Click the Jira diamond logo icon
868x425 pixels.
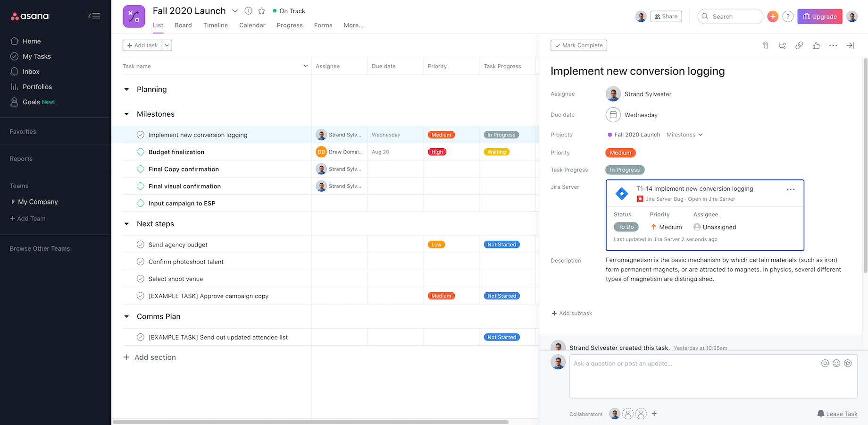pyautogui.click(x=622, y=194)
